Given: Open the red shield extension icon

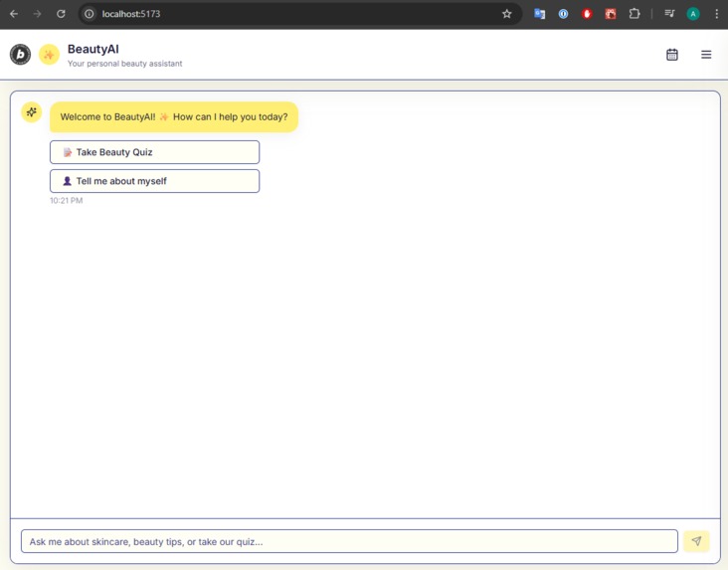Looking at the screenshot, I should coord(587,14).
